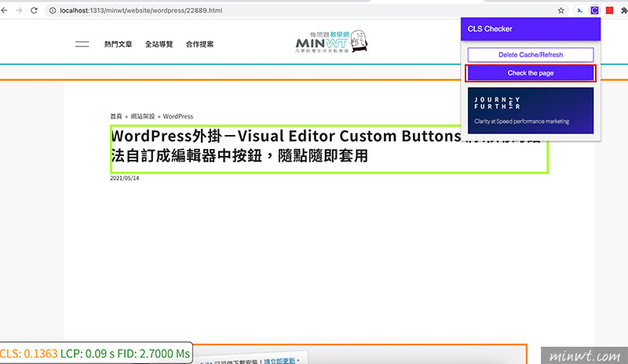Viewport: 628px width, 364px height.
Task: Click the 2021/05/14 post date
Action: pos(125,178)
